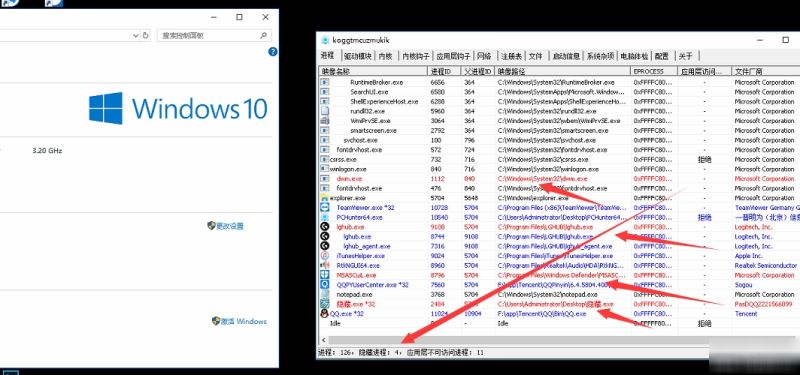This screenshot has height=375, width=800.
Task: Select the svchost.exe process icon
Action: [x=324, y=140]
